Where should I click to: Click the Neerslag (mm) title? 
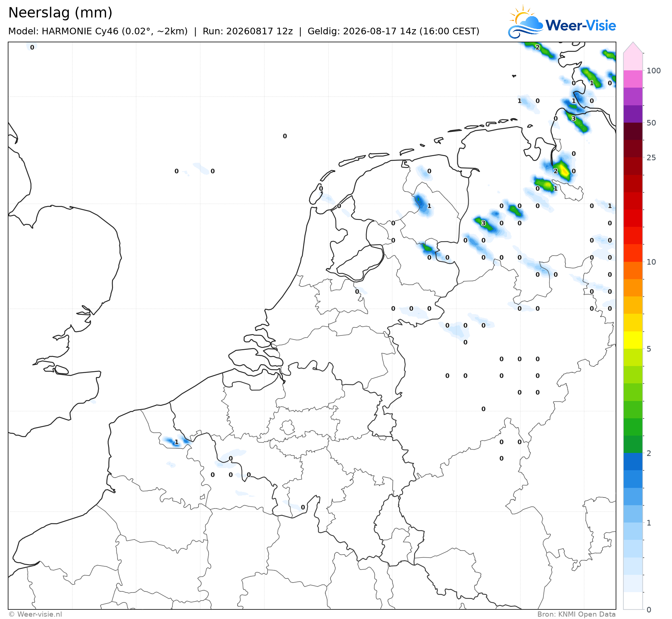pyautogui.click(x=60, y=13)
